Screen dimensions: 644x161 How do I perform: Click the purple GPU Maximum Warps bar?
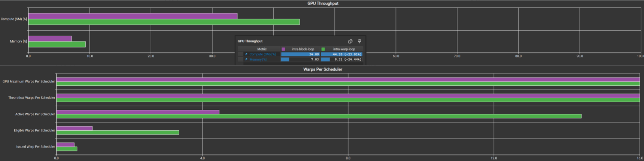click(x=348, y=79)
